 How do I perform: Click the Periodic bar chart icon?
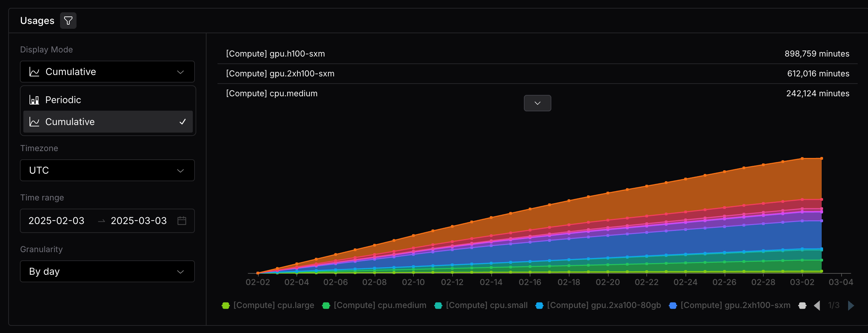(34, 100)
